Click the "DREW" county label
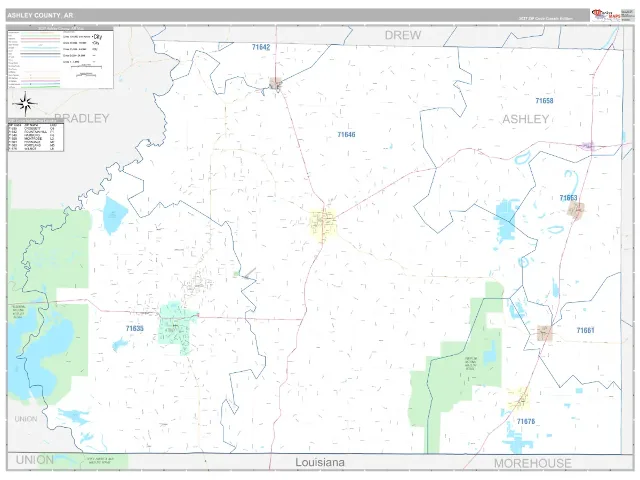The height and width of the screenshot is (480, 640). tap(402, 35)
